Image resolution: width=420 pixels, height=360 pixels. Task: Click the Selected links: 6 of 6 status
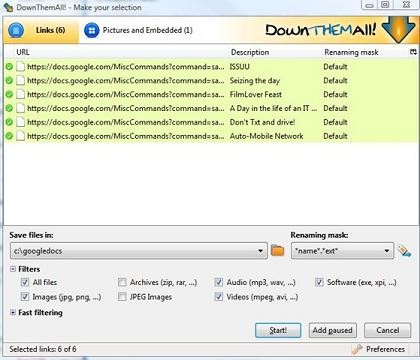coord(43,349)
